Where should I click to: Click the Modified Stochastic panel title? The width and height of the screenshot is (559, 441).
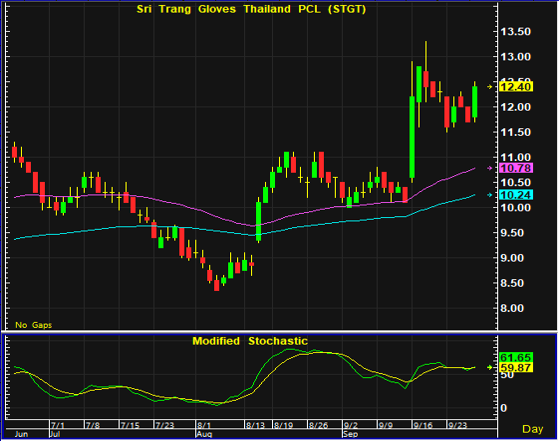click(x=250, y=341)
